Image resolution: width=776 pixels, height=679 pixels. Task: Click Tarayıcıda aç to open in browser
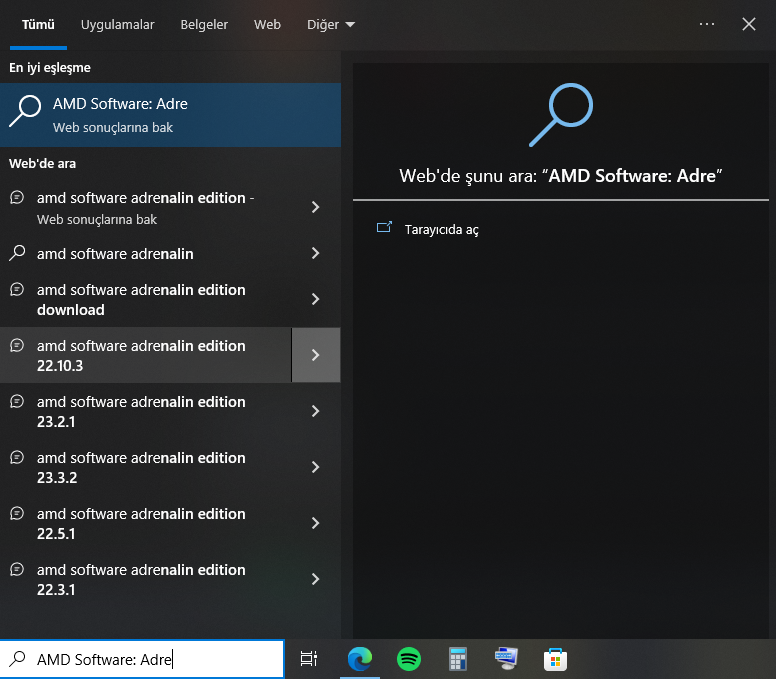[441, 229]
